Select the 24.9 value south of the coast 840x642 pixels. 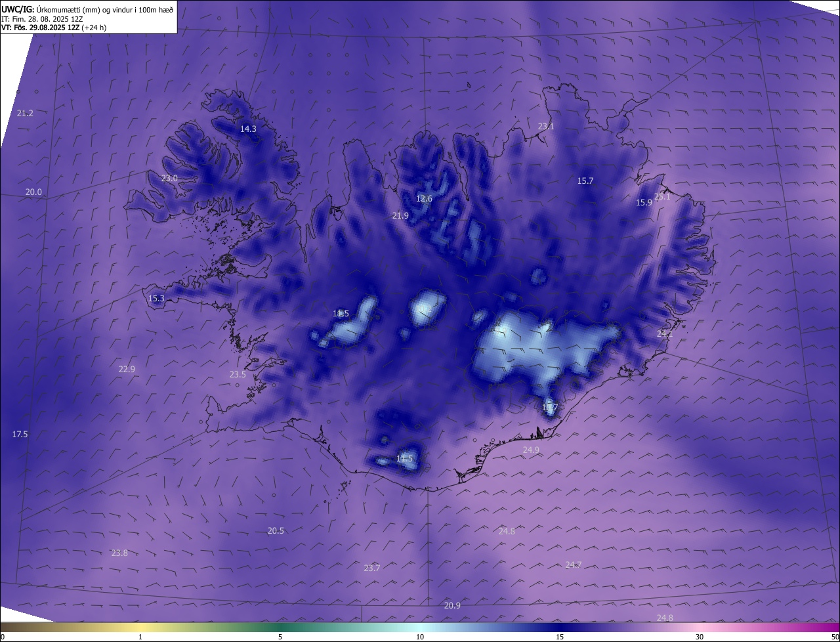coord(531,450)
